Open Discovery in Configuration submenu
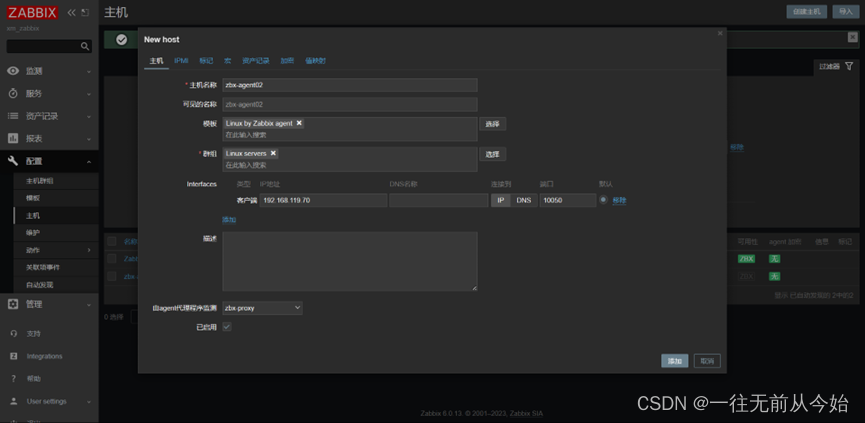This screenshot has width=865, height=423. (x=40, y=285)
